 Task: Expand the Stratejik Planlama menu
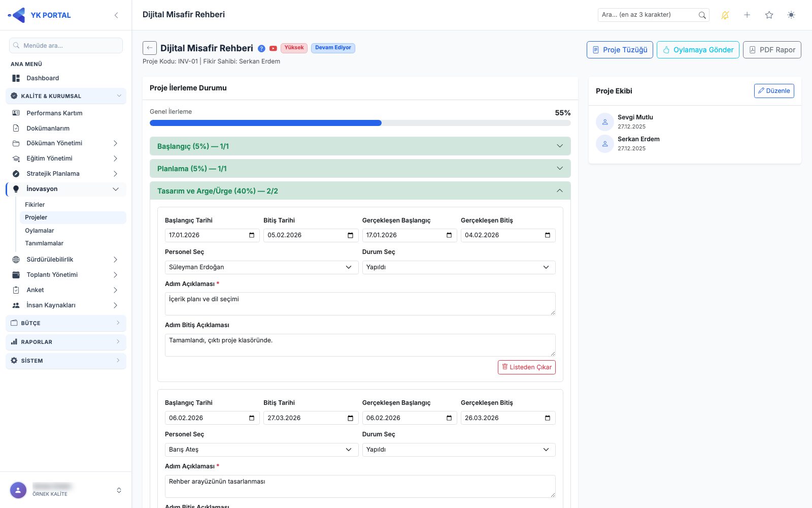pyautogui.click(x=66, y=174)
